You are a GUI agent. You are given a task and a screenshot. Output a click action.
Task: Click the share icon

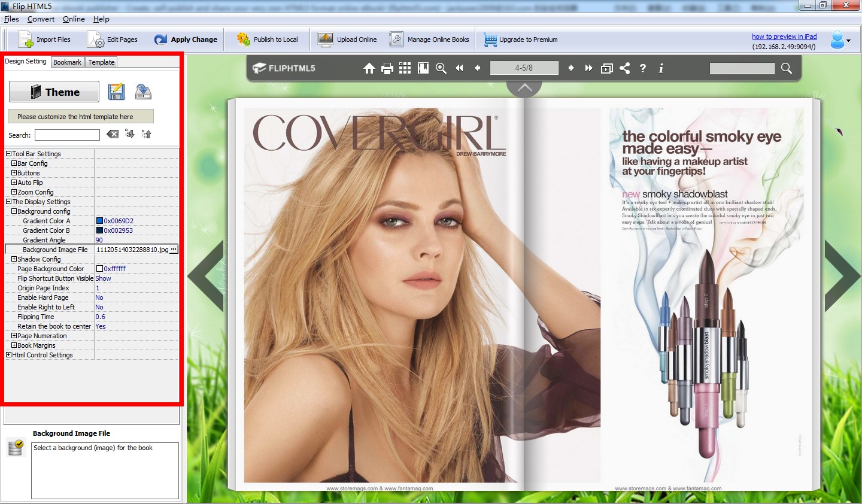tap(625, 68)
